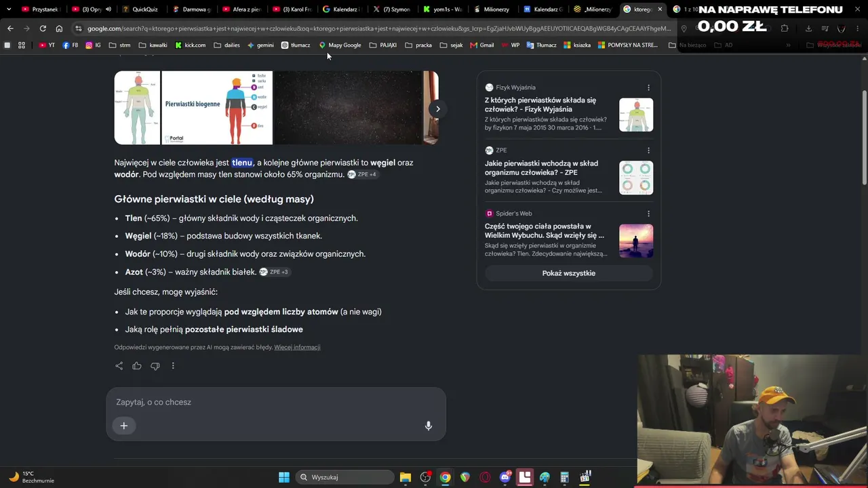The width and height of the screenshot is (868, 488).
Task: Open the ZPE donut charts thumbnail
Action: point(636,178)
